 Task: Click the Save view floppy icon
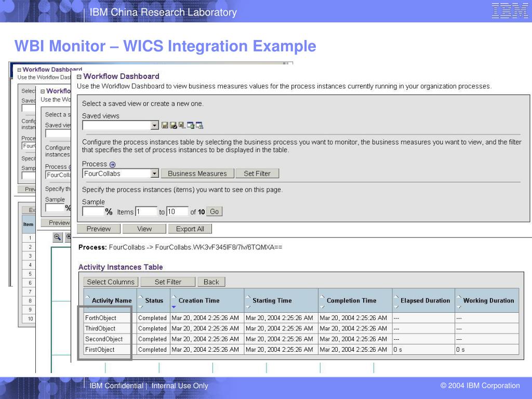coord(165,126)
